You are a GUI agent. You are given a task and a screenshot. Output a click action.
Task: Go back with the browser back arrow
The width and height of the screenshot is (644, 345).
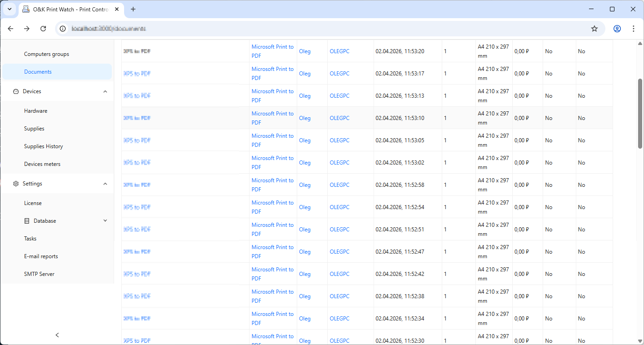10,29
